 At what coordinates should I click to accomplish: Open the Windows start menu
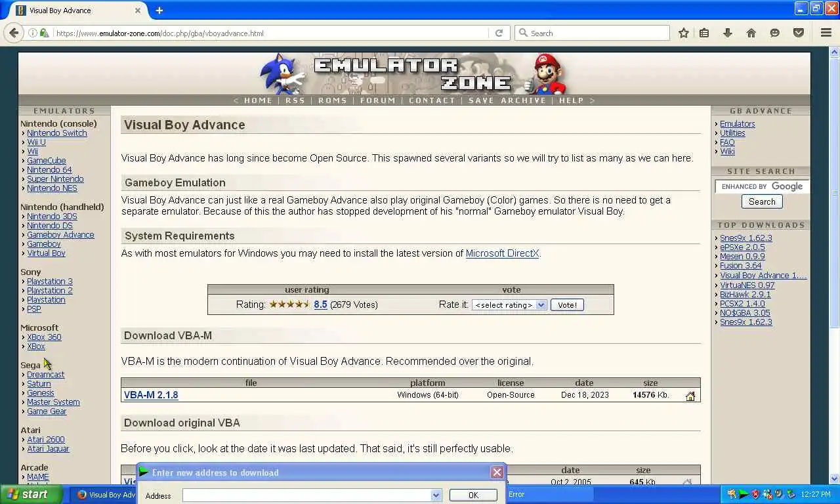(x=31, y=494)
